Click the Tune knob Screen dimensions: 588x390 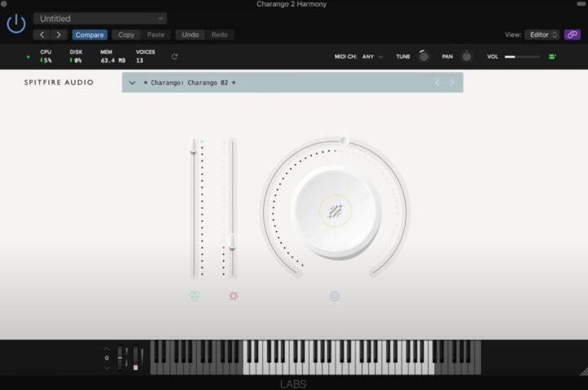point(423,56)
